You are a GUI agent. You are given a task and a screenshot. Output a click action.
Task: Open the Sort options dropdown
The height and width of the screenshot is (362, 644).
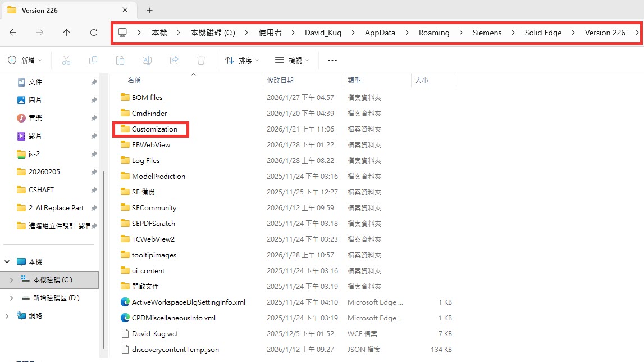242,60
